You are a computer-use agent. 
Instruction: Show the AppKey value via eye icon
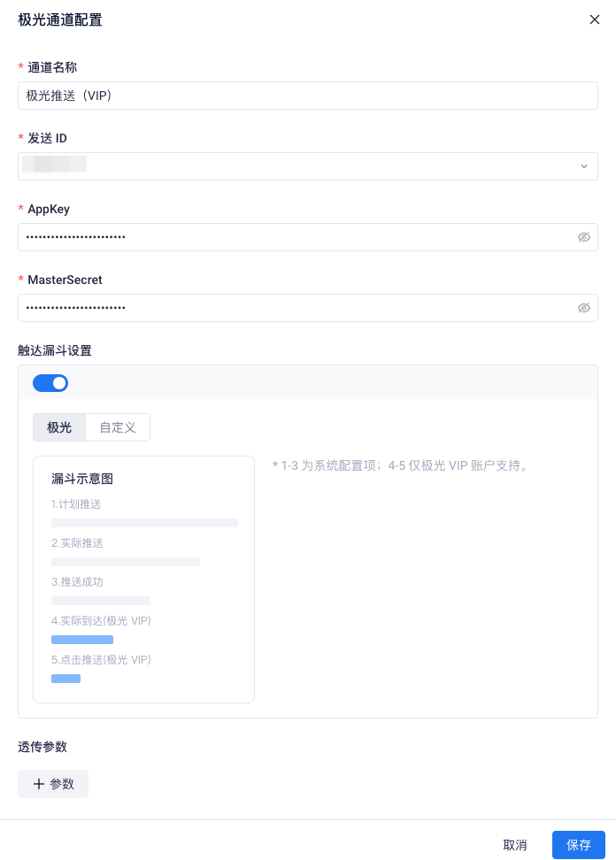(x=583, y=237)
